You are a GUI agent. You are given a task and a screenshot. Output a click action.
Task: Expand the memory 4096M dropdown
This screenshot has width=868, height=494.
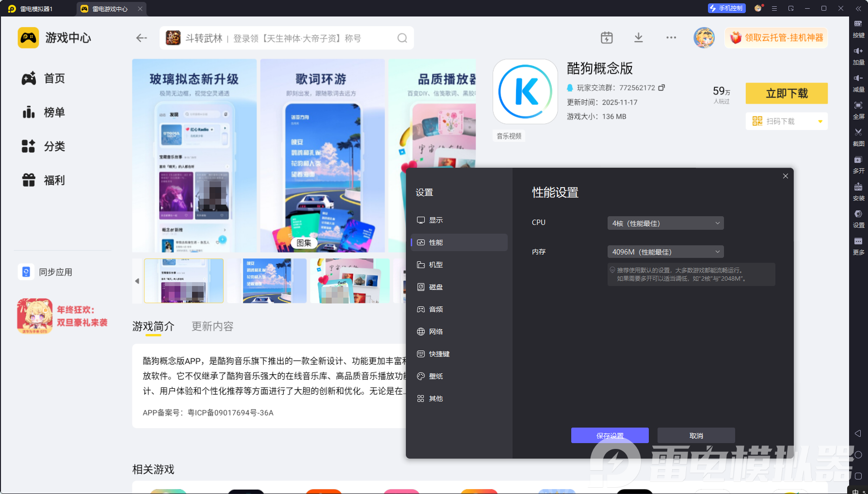[665, 252]
